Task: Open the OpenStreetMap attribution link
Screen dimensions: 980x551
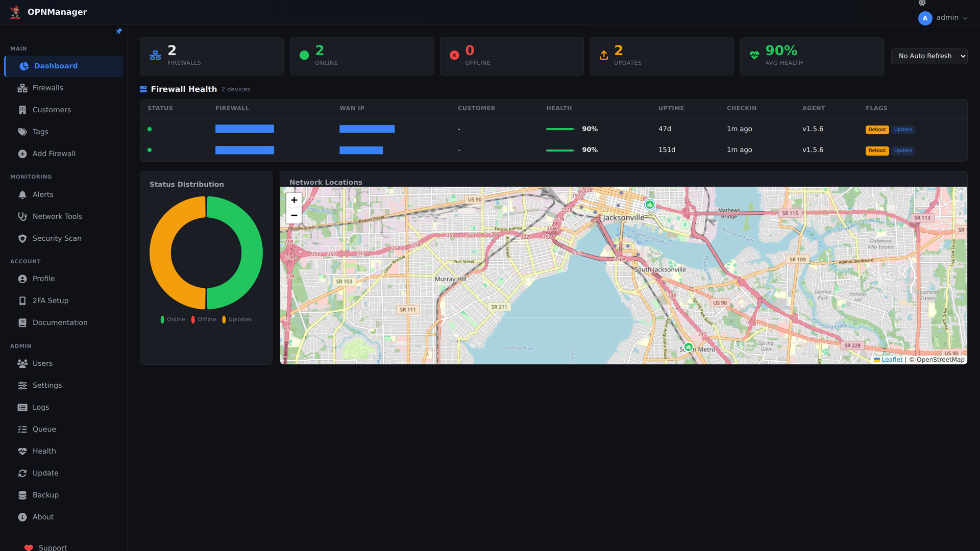Action: [940, 360]
